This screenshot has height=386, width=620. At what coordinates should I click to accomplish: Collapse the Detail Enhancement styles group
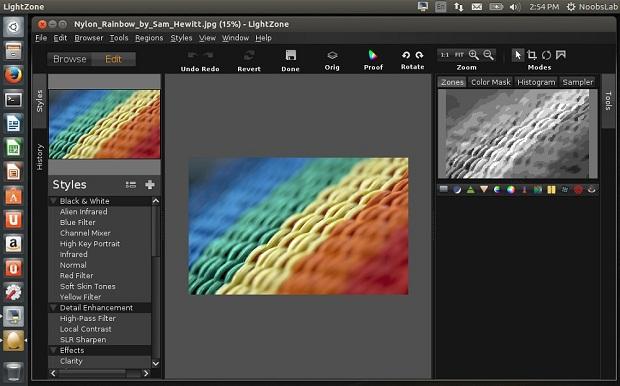(x=53, y=308)
